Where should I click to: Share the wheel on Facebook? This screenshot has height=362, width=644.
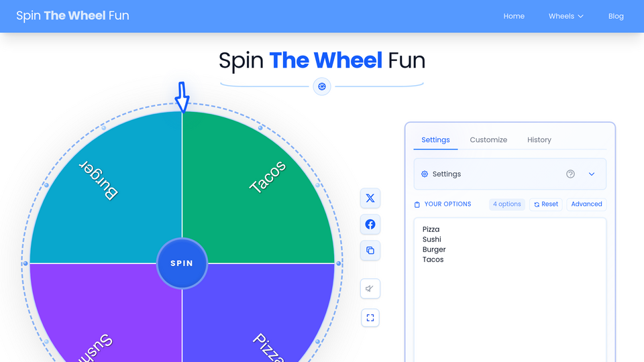coord(370,225)
